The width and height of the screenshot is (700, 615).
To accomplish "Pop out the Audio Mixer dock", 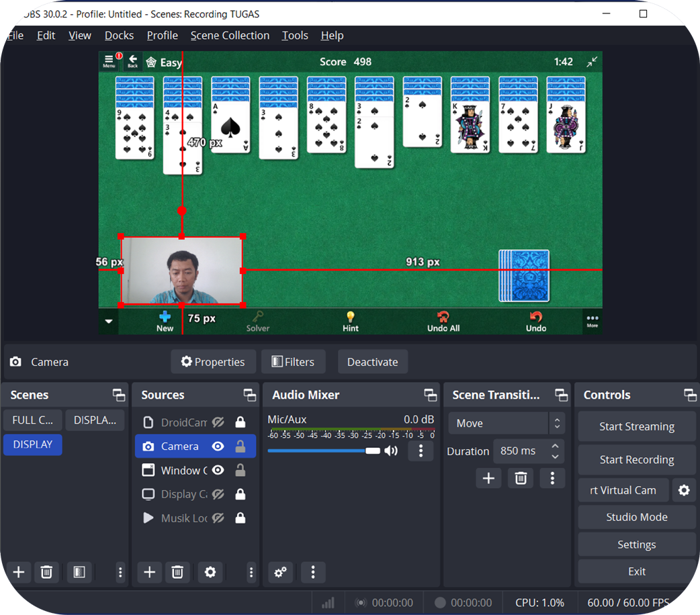I will [430, 395].
